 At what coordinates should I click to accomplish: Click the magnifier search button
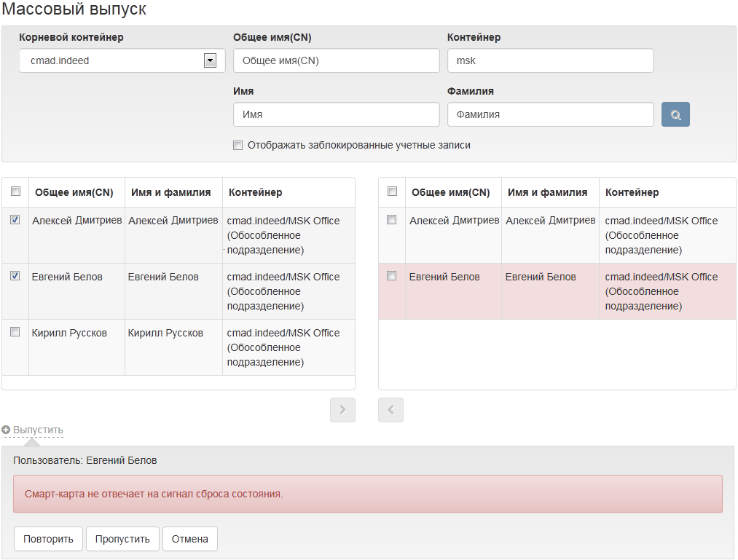(675, 114)
